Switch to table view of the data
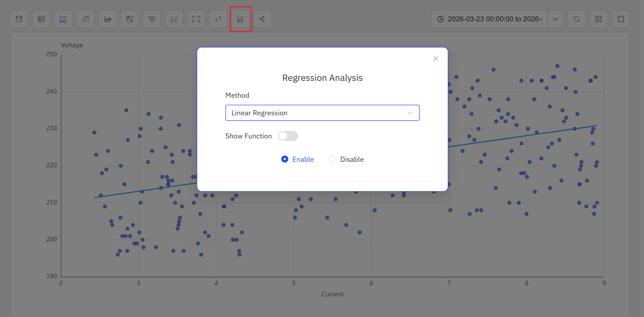The height and width of the screenshot is (317, 644). 41,19
